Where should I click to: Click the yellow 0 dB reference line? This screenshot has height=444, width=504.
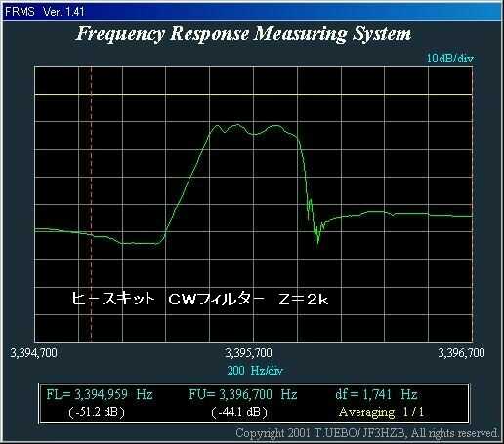click(x=253, y=95)
